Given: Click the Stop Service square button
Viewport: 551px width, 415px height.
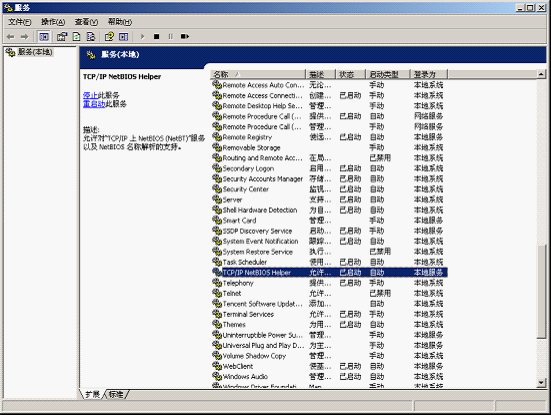Looking at the screenshot, I should pos(157,37).
